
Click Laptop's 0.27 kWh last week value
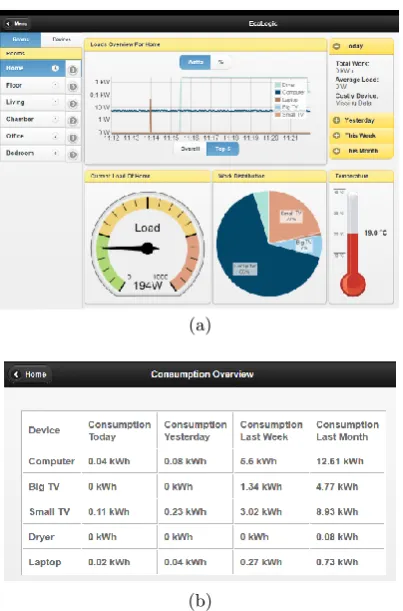click(261, 562)
